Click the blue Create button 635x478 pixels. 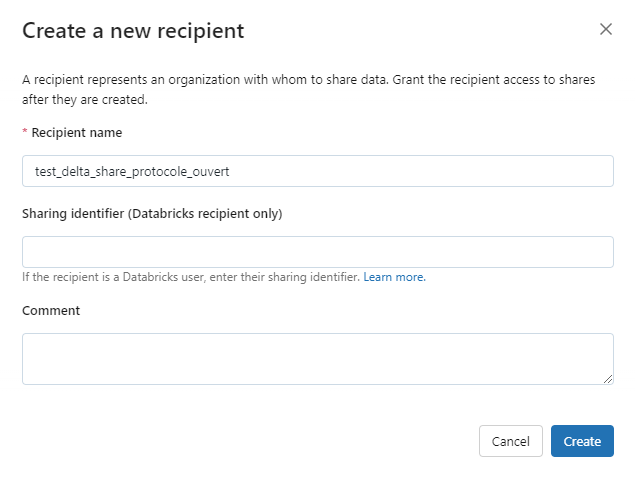582,441
